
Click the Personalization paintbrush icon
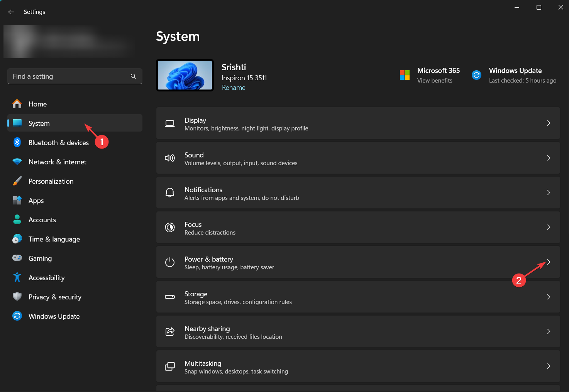pos(17,181)
